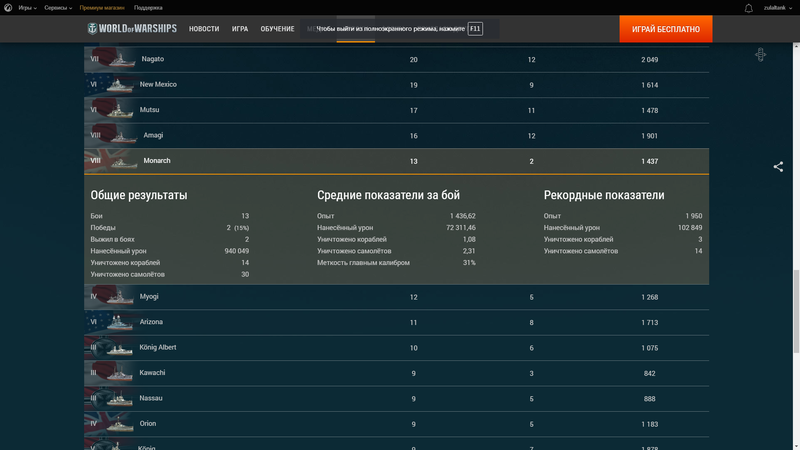Click the Nagato experience value 2 049
This screenshot has height=450, width=800.
649,60
